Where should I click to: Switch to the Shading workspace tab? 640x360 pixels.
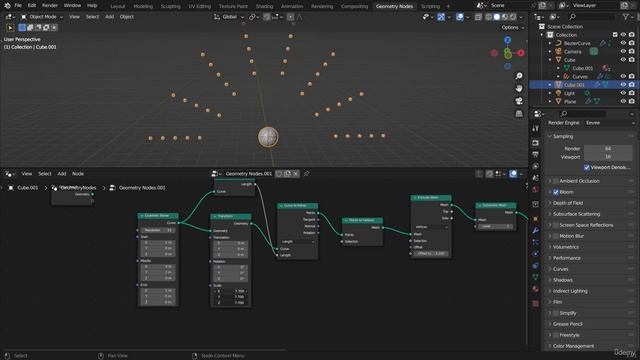264,6
